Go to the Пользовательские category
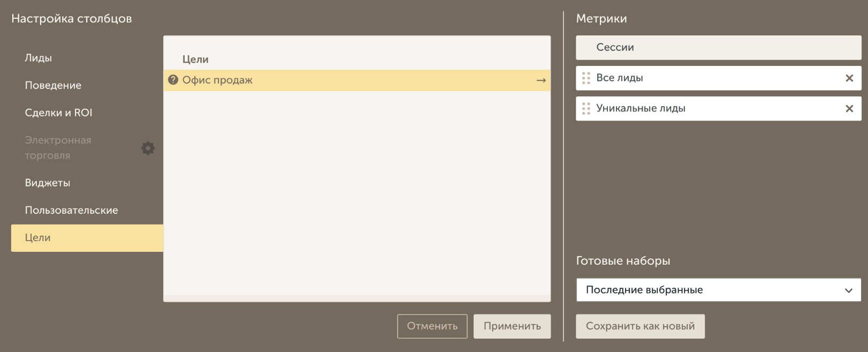The image size is (868, 352). 71,210
